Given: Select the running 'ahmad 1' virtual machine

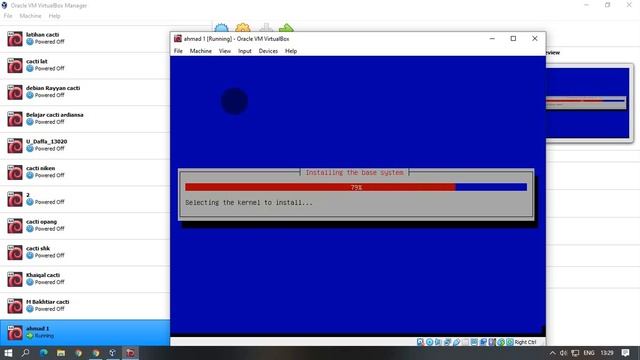Looking at the screenshot, I should click(85, 333).
